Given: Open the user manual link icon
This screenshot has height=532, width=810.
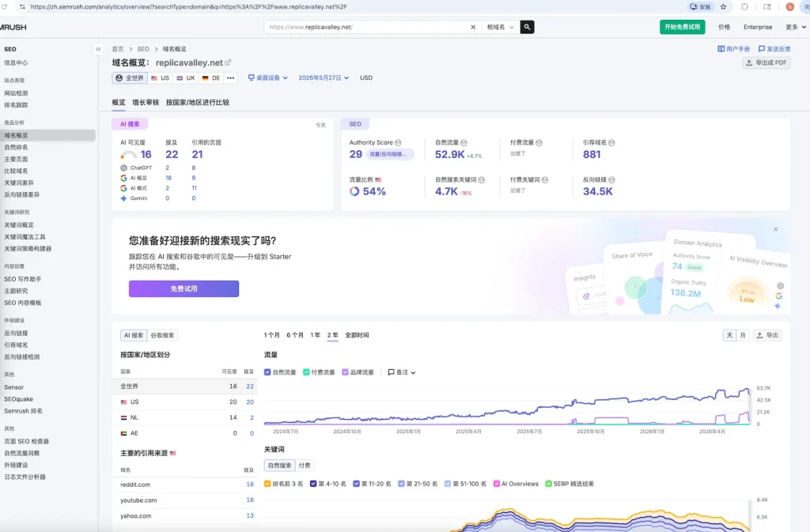Looking at the screenshot, I should pyautogui.click(x=721, y=49).
